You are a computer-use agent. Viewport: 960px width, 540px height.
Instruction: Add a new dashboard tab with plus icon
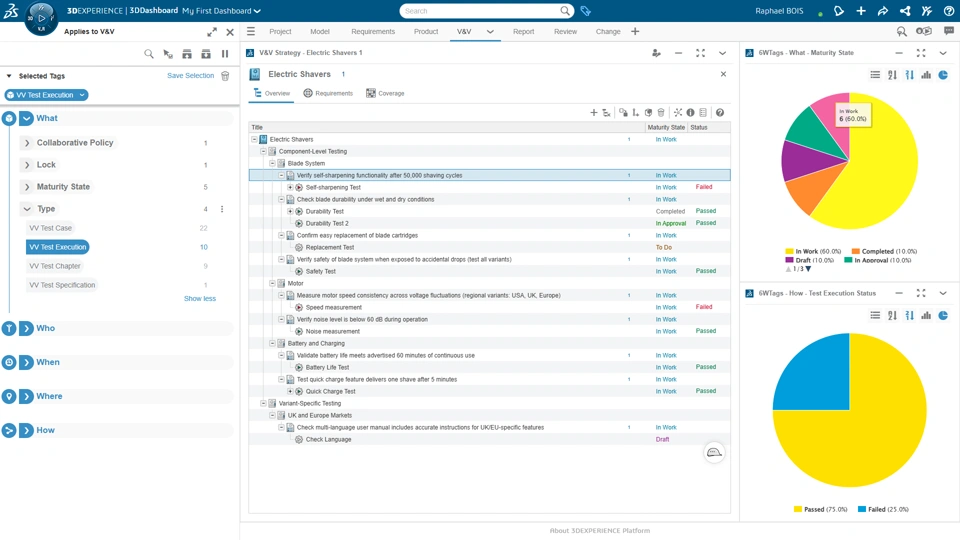[635, 31]
